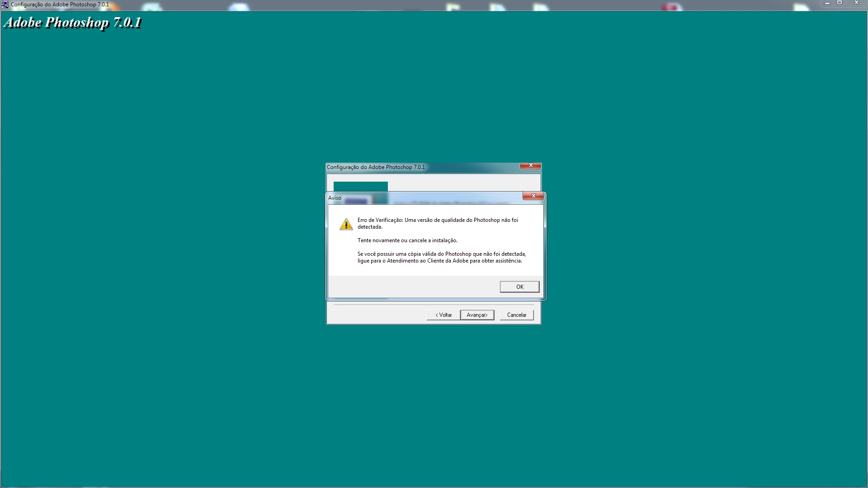868x488 pixels.
Task: Cancel installation with the Cancelar button
Action: [x=517, y=315]
